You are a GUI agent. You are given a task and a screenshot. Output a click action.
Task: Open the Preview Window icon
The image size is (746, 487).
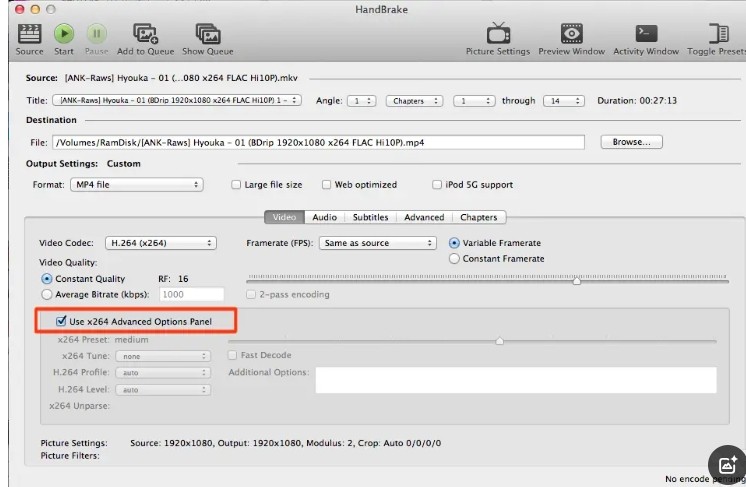[x=571, y=35]
